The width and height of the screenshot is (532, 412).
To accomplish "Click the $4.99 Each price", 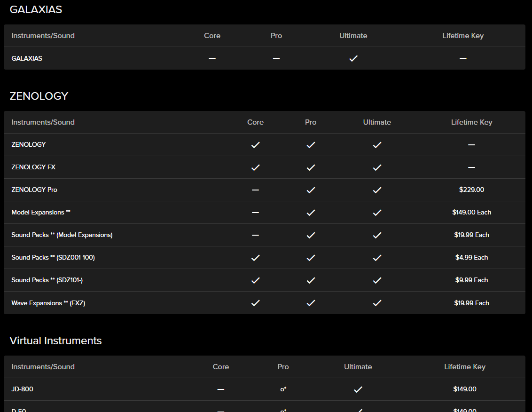I will [x=471, y=257].
